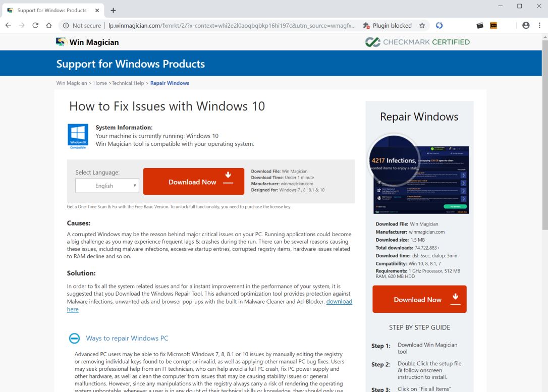Reload the current page
Image resolution: width=548 pixels, height=392 pixels.
[35, 26]
